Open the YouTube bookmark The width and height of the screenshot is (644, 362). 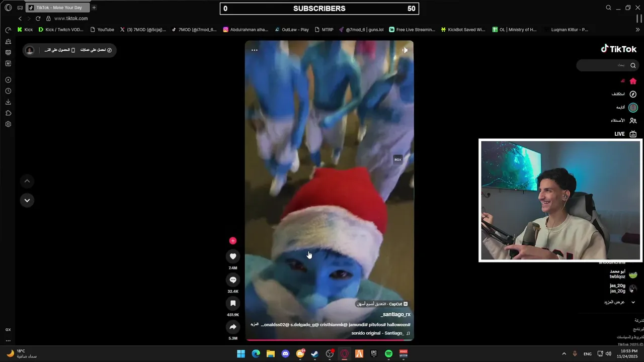102,30
